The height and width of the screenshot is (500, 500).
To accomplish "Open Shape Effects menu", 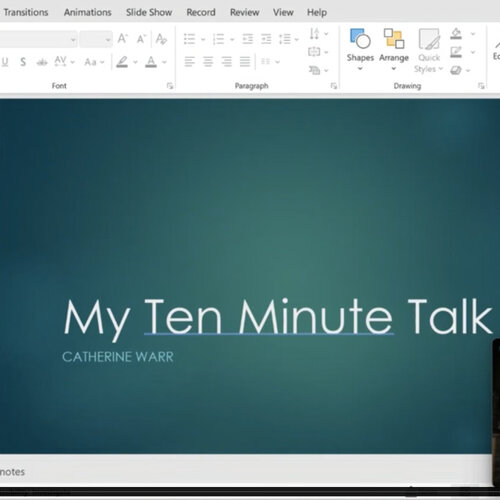I will click(460, 70).
